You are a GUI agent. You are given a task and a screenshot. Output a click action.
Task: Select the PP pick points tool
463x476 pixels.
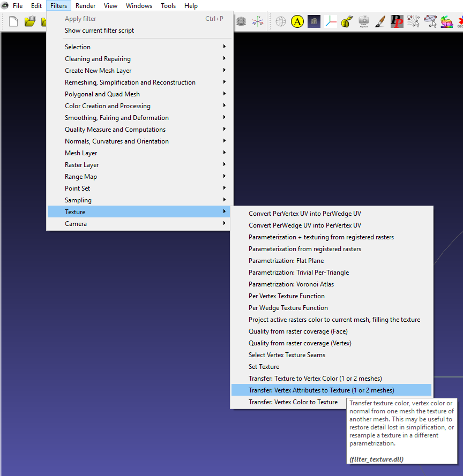pos(397,21)
